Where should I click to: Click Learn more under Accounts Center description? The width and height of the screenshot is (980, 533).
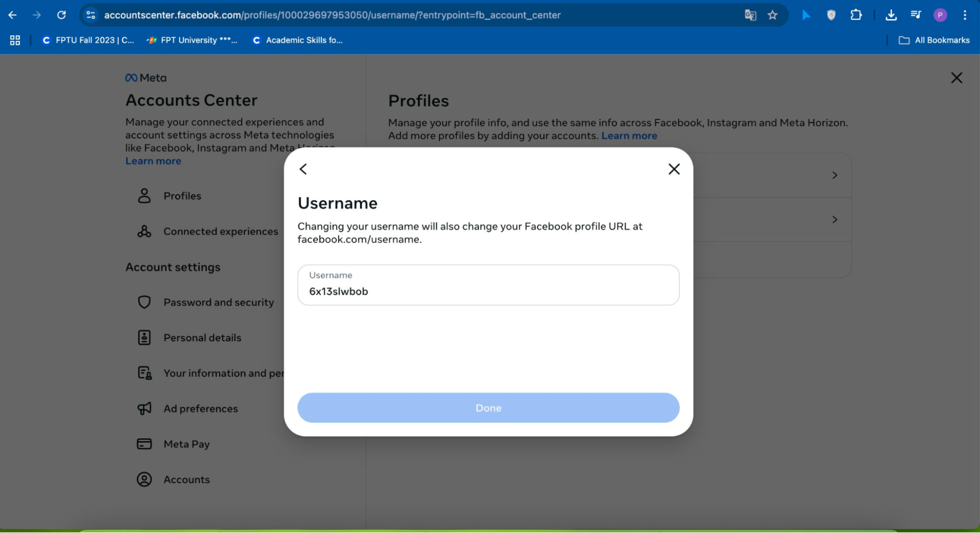pyautogui.click(x=153, y=161)
